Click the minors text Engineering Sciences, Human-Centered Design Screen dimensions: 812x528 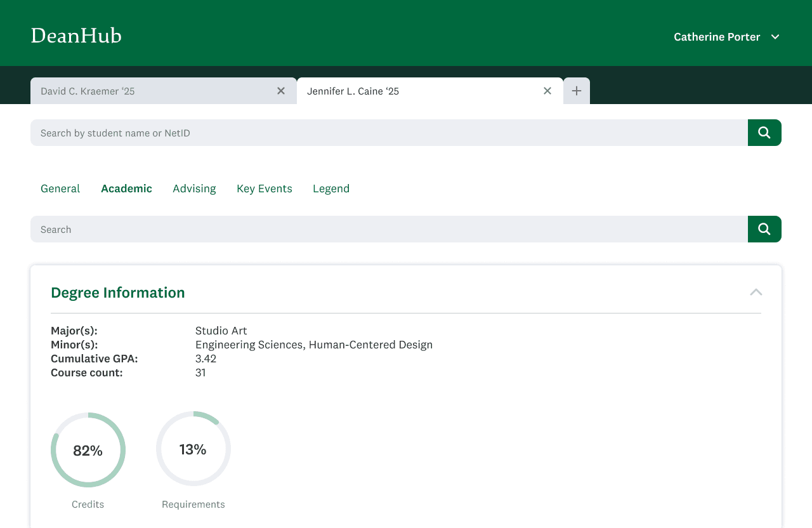314,345
